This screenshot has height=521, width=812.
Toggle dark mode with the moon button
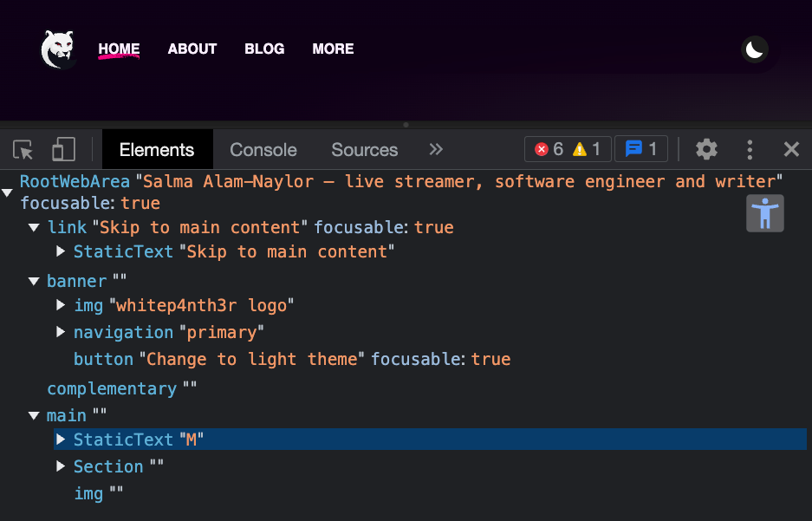coord(753,49)
